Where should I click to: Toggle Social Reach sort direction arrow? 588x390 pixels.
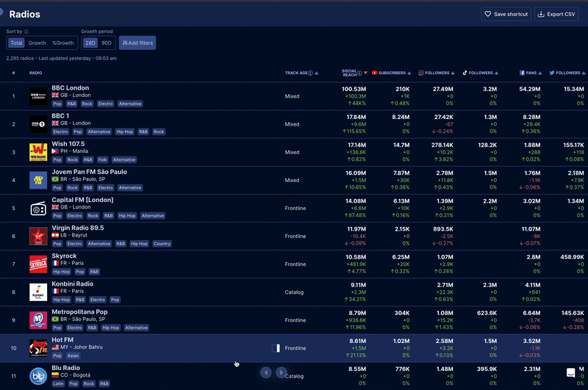[365, 73]
